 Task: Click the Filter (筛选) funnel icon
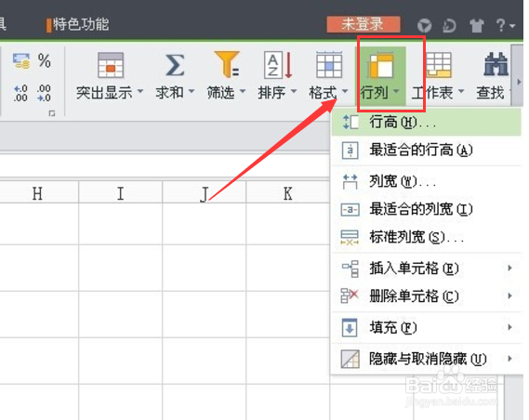coord(227,64)
